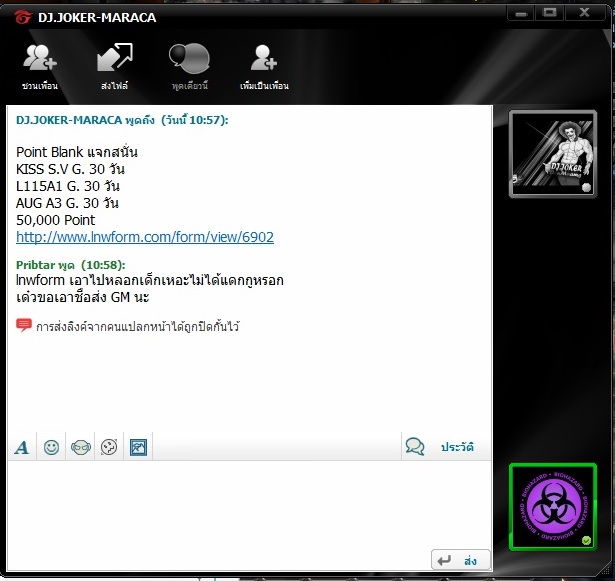Click chat history speech bubbles icon
The image size is (615, 581).
pos(415,446)
